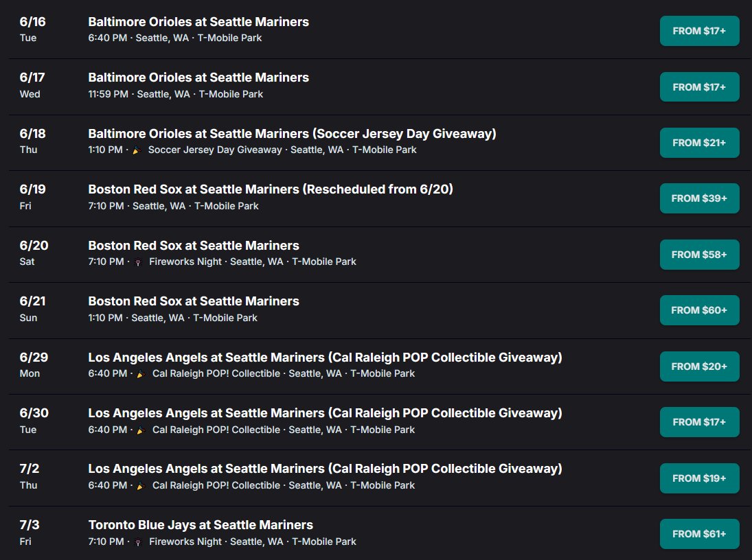Click the party popper icon on 6/30 Angels row
The image size is (752, 560).
click(141, 430)
